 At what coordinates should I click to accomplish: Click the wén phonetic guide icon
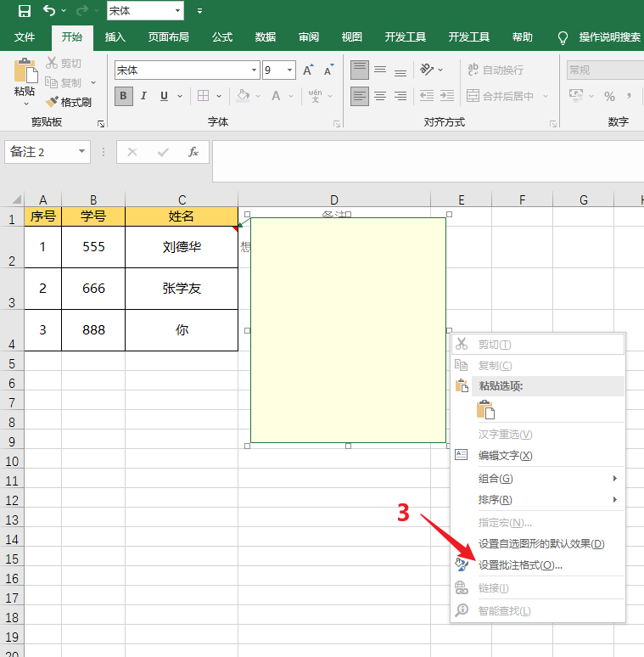pos(315,96)
